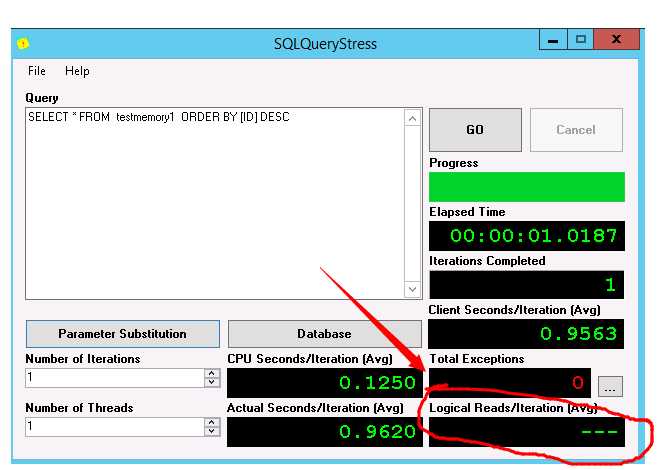The image size is (657, 470).
Task: Click the Query label
Action: (42, 98)
